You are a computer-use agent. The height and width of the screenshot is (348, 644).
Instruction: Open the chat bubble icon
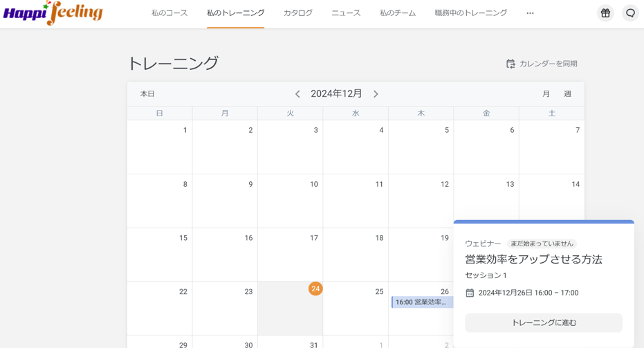click(x=630, y=13)
